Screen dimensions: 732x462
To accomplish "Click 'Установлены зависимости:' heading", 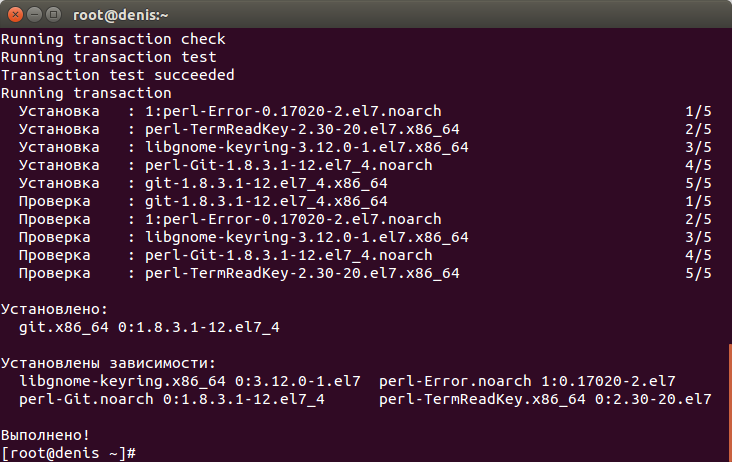I will pyautogui.click(x=108, y=363).
